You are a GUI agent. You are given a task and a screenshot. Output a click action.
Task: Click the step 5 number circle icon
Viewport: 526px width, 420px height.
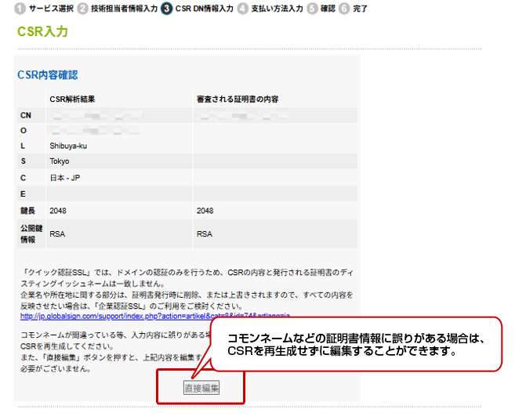click(312, 9)
